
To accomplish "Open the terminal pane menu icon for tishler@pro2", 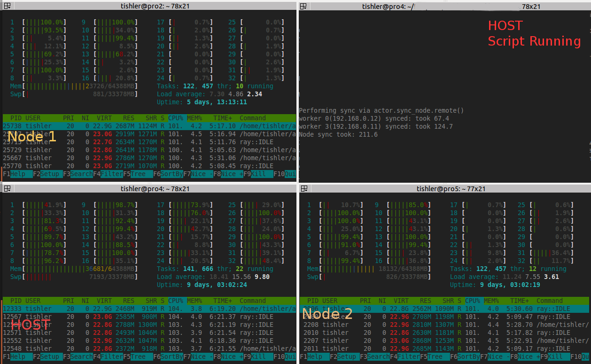I will tap(7, 6).
